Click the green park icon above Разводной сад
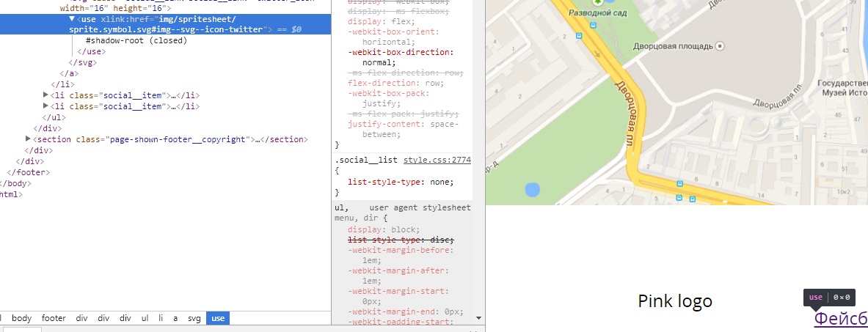The height and width of the screenshot is (332, 868). click(x=608, y=4)
